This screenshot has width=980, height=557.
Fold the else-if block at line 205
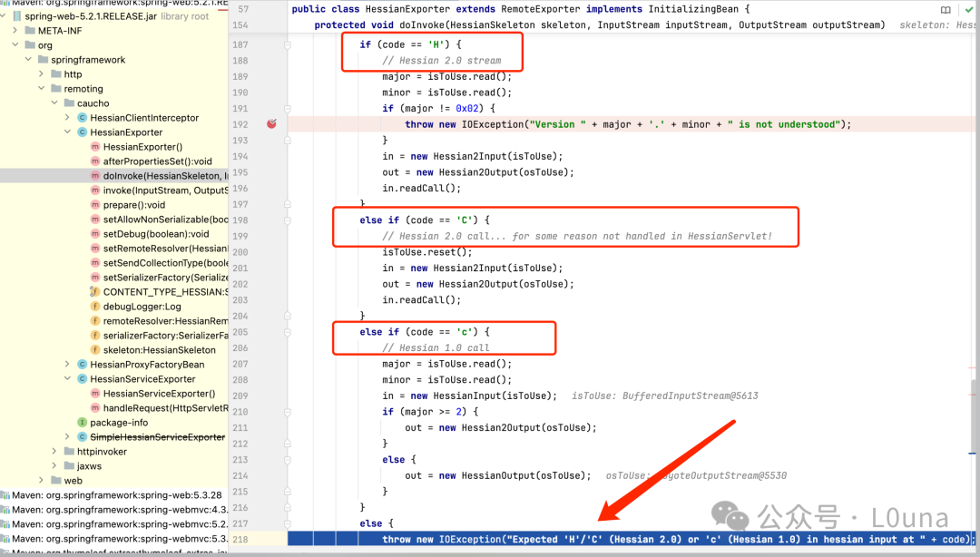point(288,332)
